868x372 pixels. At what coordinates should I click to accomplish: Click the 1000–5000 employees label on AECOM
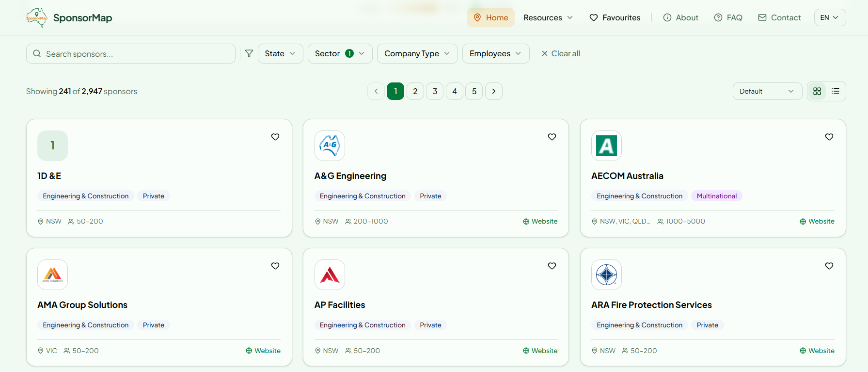pyautogui.click(x=681, y=221)
